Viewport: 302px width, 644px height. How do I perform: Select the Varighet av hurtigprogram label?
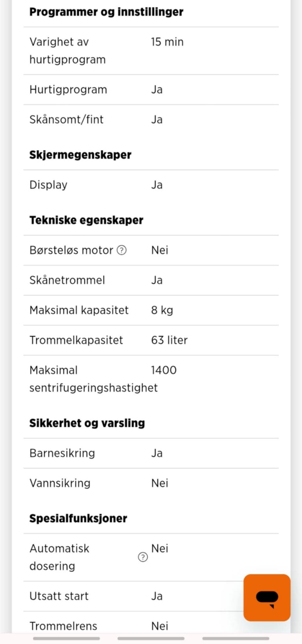coord(68,51)
